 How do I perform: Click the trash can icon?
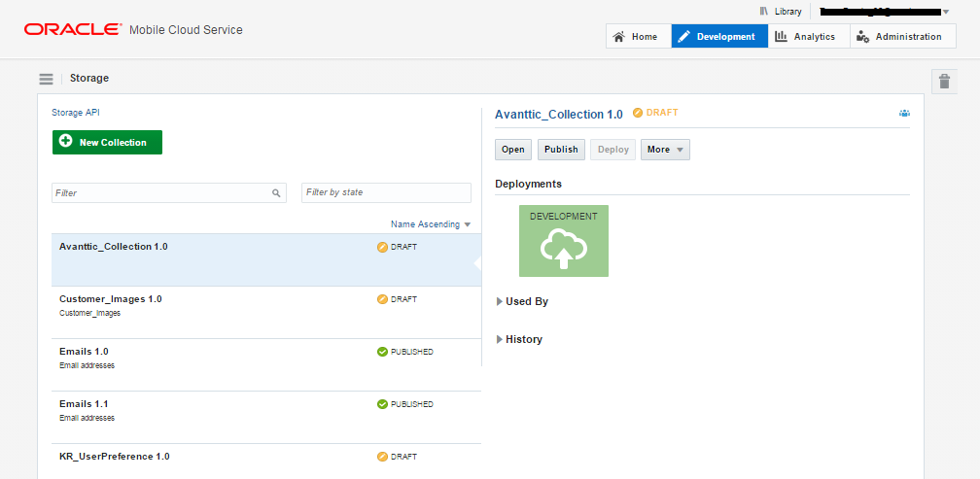pos(944,82)
